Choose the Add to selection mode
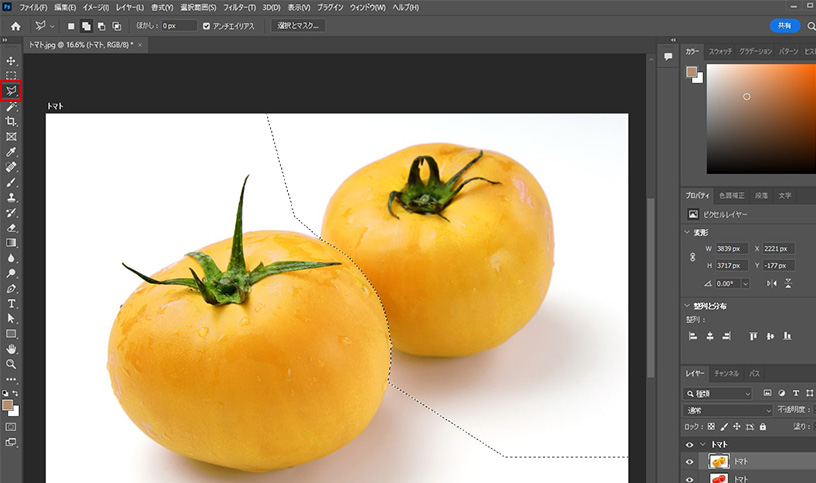 [86, 26]
